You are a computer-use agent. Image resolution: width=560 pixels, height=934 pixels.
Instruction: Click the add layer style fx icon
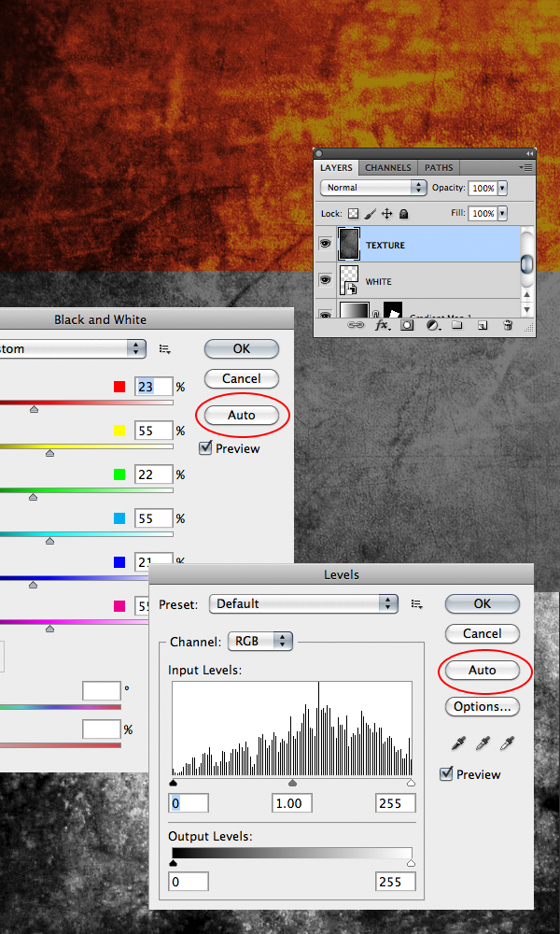pyautogui.click(x=382, y=326)
